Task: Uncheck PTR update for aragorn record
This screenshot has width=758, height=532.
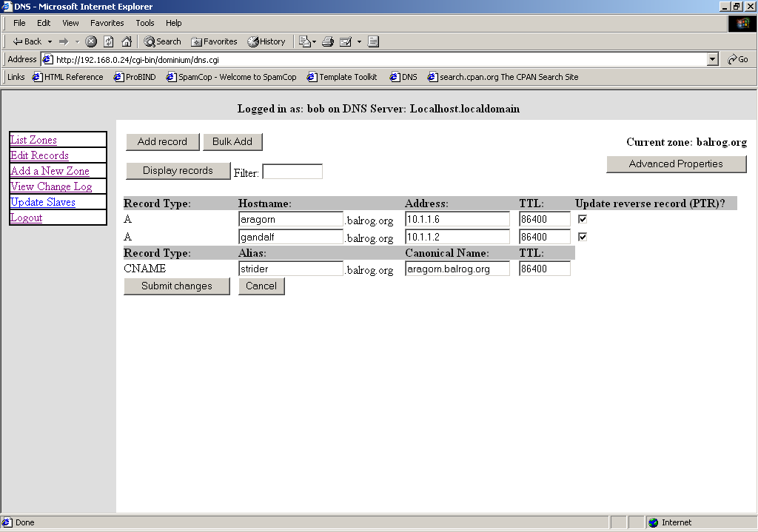Action: (x=583, y=219)
